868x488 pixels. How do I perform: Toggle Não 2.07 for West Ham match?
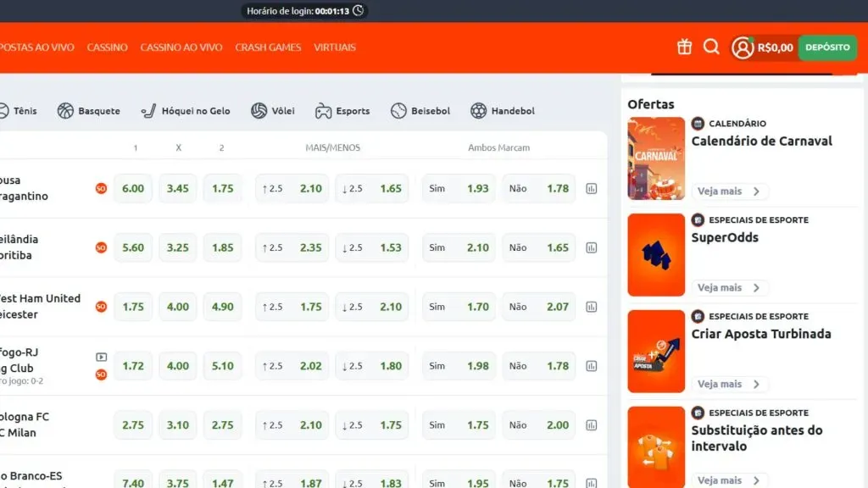point(538,307)
